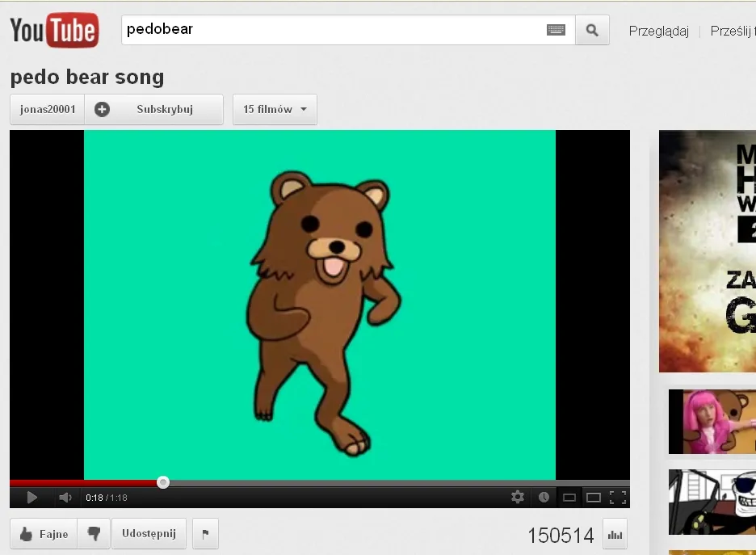The image size is (756, 555).
Task: Expand the 15 filmów dropdown
Action: (x=275, y=110)
